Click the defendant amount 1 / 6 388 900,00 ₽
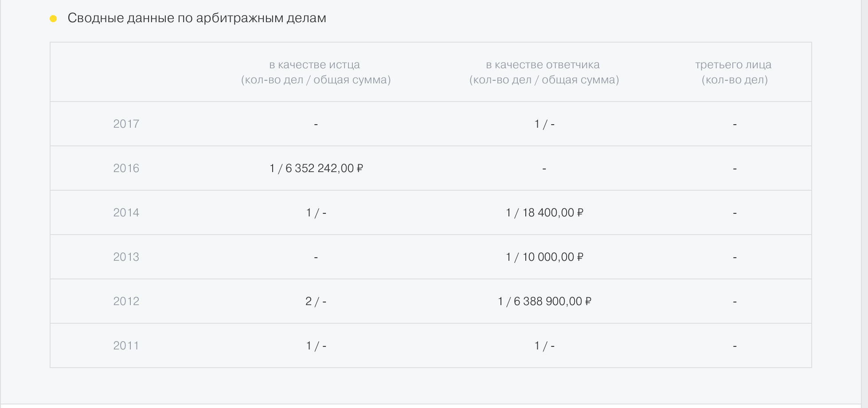The image size is (868, 408). [544, 301]
